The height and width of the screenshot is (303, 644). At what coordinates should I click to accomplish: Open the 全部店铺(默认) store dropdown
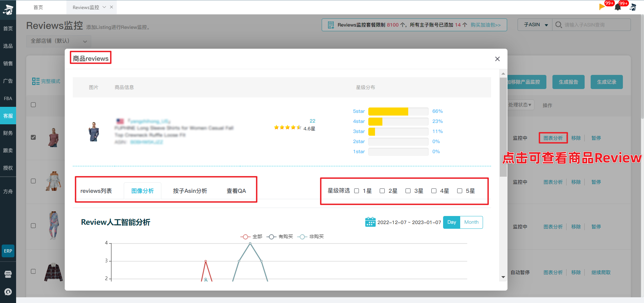(59, 41)
